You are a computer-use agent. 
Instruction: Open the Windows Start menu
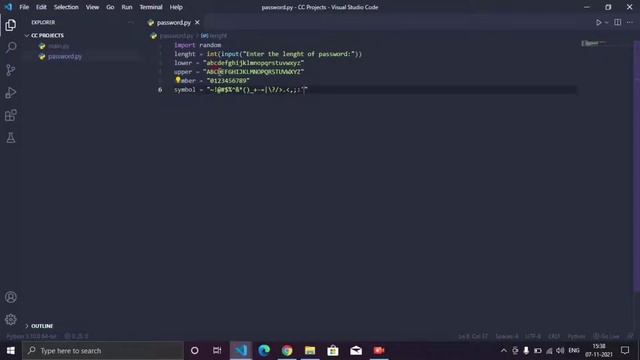[x=11, y=351]
